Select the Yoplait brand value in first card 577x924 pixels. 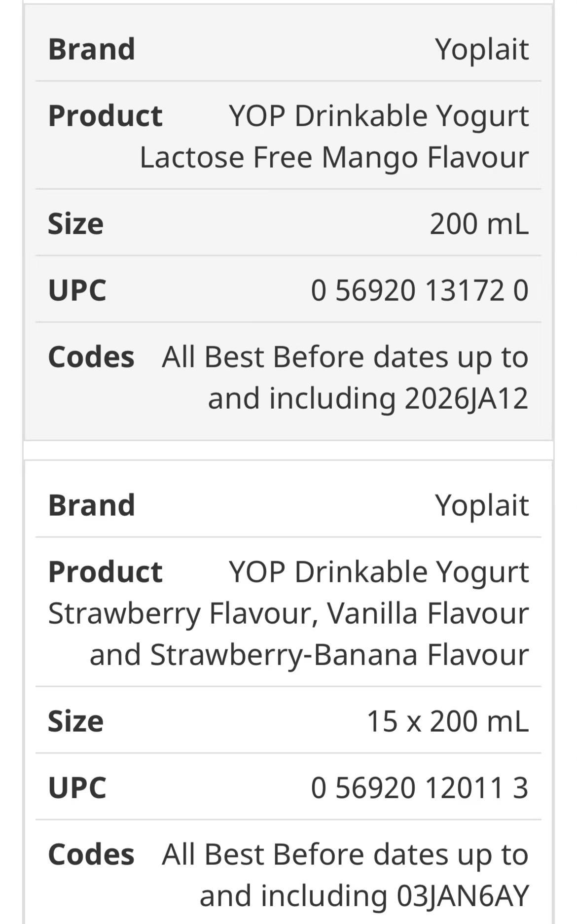tap(482, 49)
